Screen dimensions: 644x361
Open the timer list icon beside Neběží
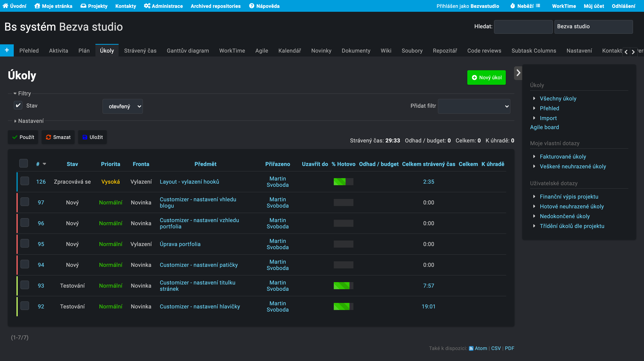pos(538,5)
